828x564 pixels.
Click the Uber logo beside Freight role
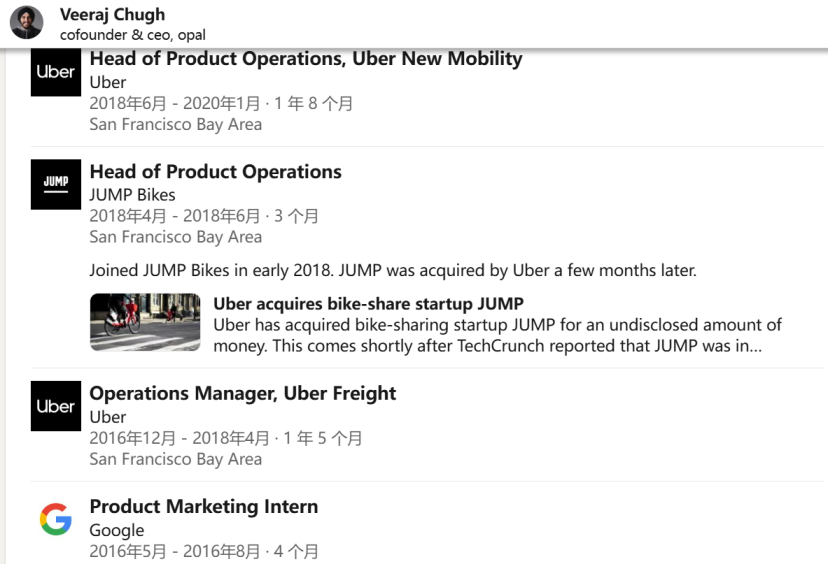(55, 406)
